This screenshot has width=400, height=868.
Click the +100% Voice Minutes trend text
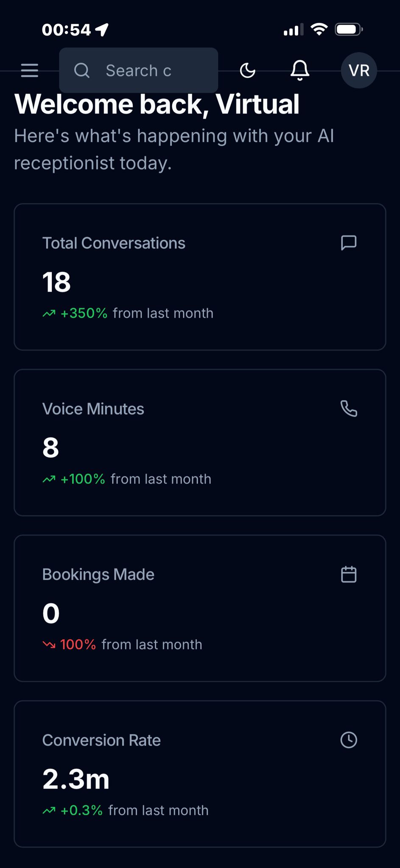pyautogui.click(x=83, y=479)
